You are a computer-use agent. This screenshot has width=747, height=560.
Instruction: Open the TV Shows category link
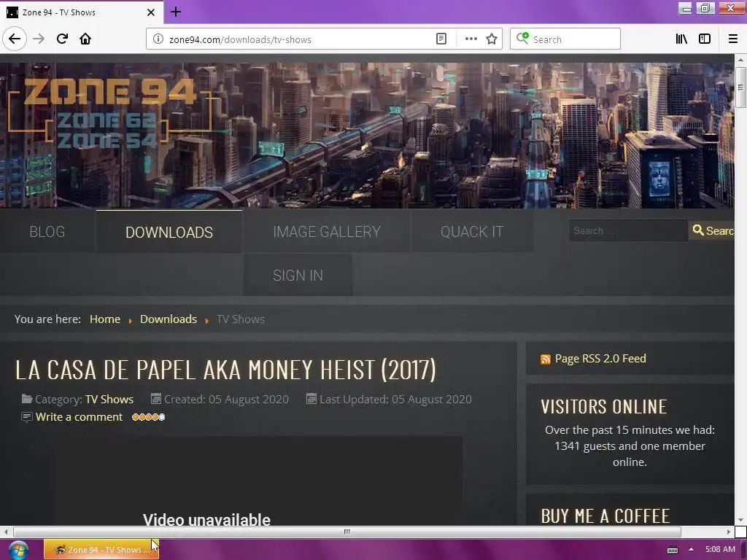pyautogui.click(x=109, y=399)
